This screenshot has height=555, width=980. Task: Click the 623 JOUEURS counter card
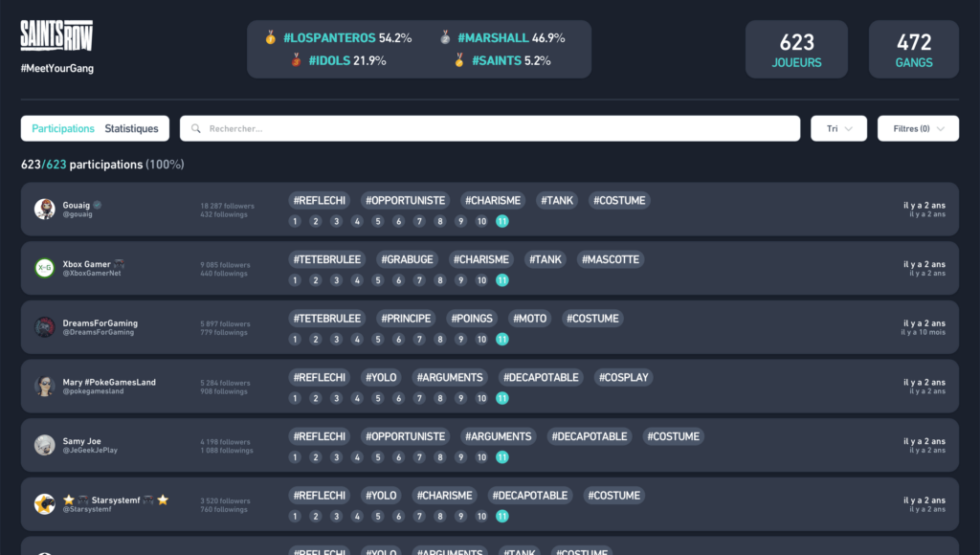(796, 50)
